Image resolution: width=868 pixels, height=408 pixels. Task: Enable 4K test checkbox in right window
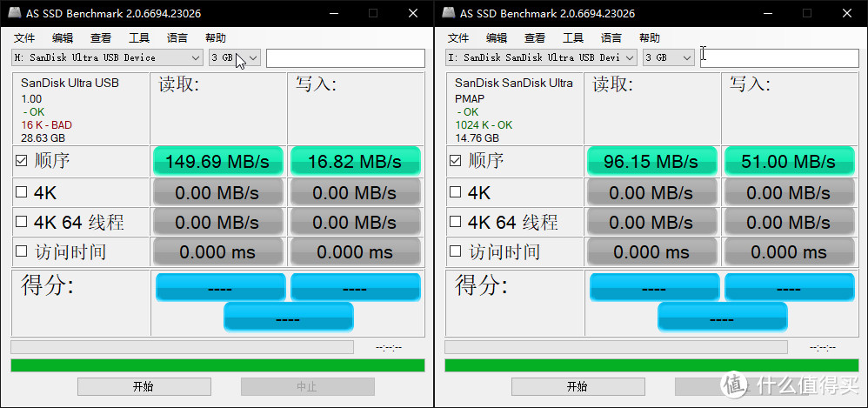point(455,192)
